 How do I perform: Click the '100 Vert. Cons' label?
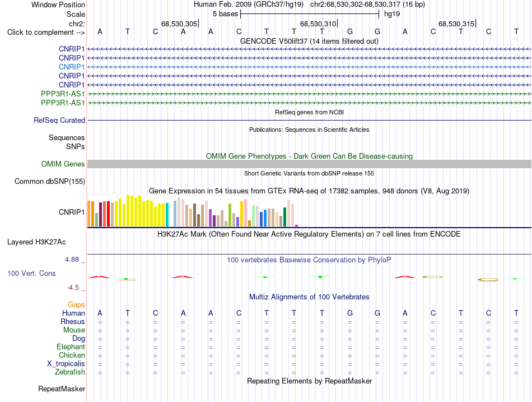pyautogui.click(x=31, y=273)
